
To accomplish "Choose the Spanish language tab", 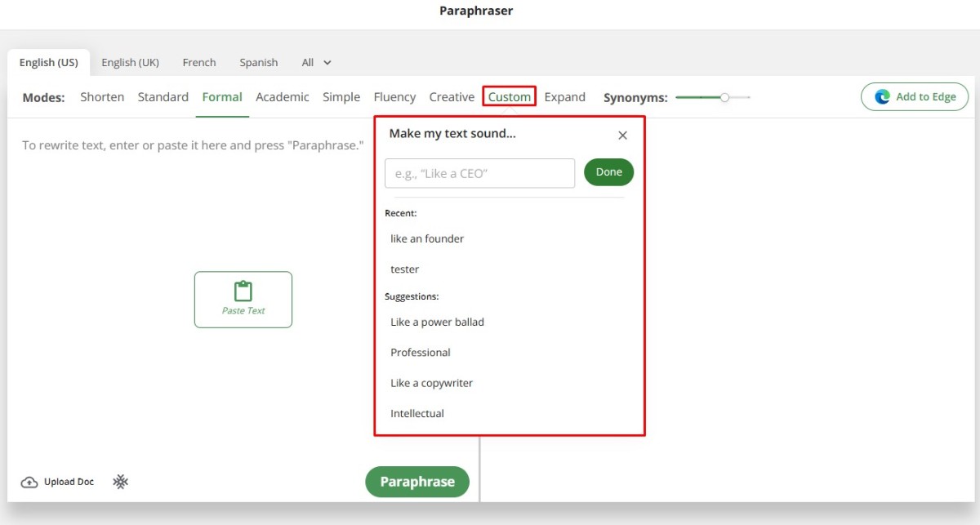I will point(258,62).
